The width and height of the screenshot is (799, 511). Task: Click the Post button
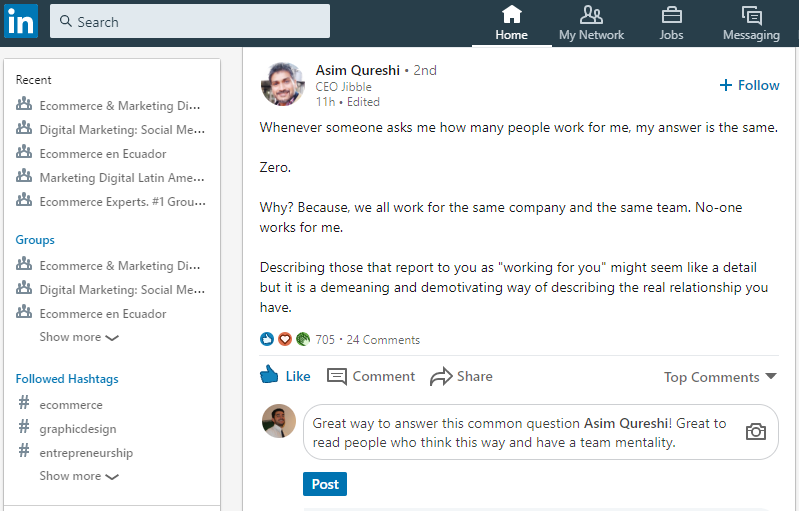325,484
